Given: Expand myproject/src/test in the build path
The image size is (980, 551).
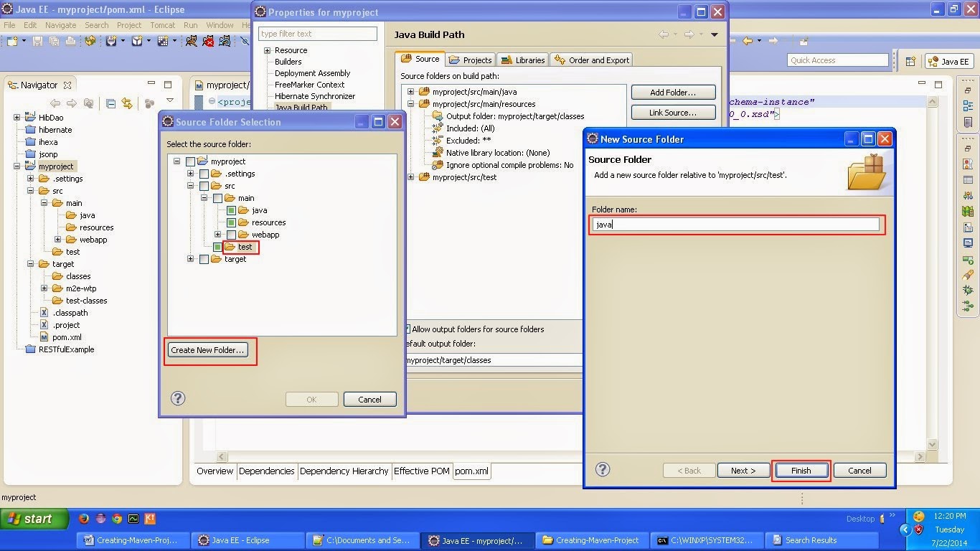Looking at the screenshot, I should tap(410, 176).
